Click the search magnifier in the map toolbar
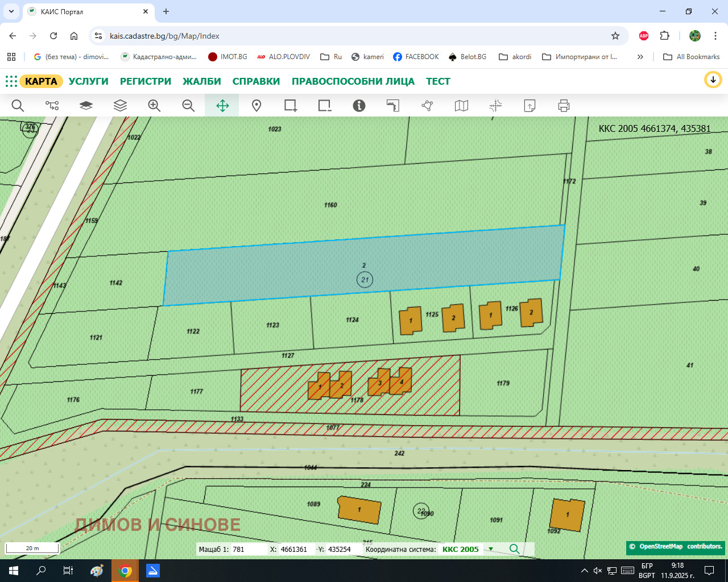 click(18, 106)
